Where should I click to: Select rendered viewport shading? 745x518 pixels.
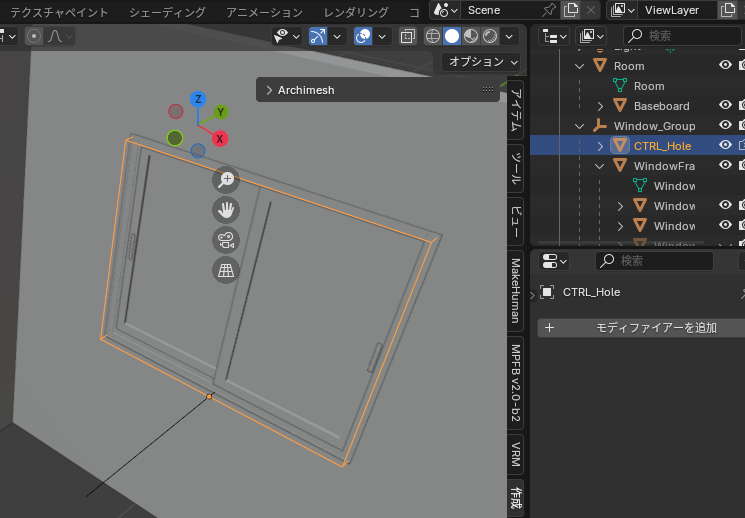click(x=490, y=36)
